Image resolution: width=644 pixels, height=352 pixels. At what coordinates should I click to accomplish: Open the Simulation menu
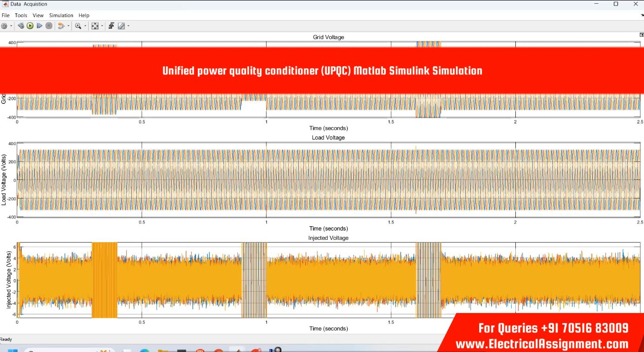pyautogui.click(x=61, y=15)
